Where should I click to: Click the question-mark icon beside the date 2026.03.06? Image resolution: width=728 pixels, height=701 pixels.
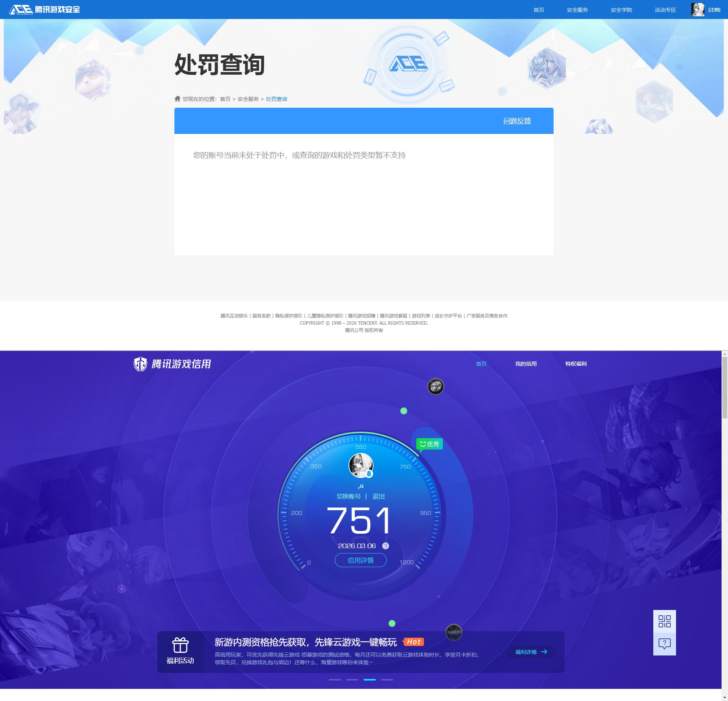click(386, 546)
